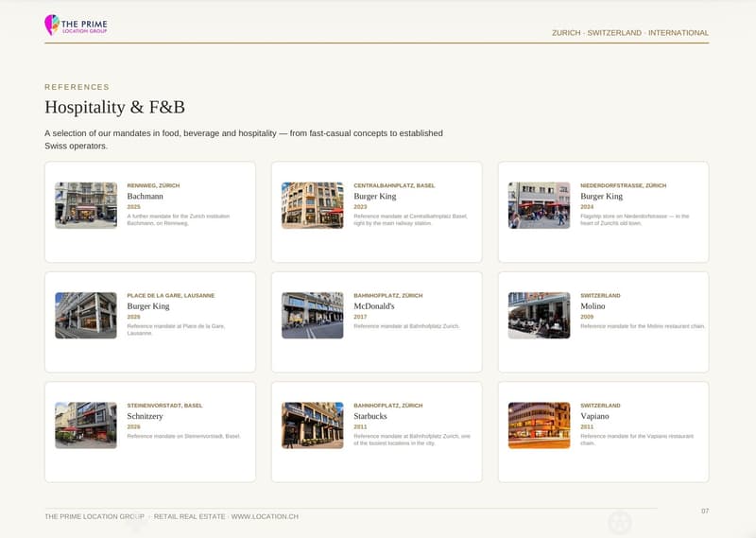Click the year line under Molino
Viewport: 756px width, 538px height.
point(587,317)
